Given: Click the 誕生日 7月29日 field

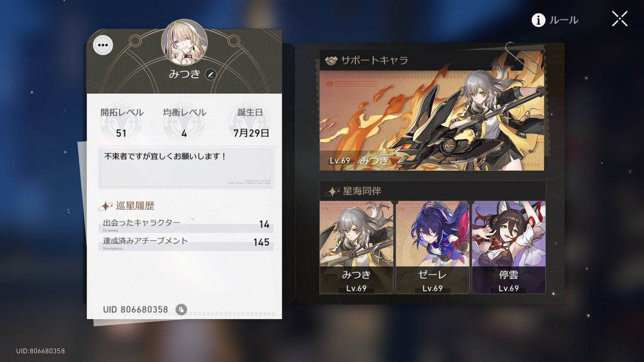Looking at the screenshot, I should click(251, 123).
